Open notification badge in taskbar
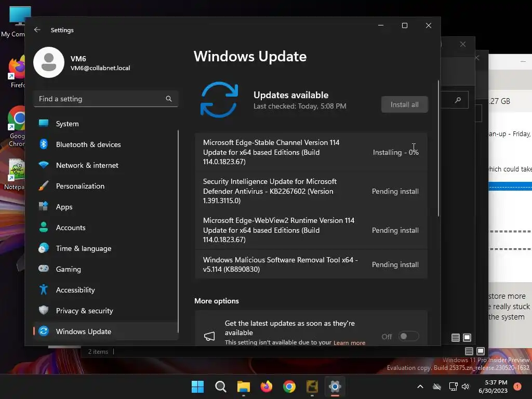The image size is (532, 399). coord(517,387)
